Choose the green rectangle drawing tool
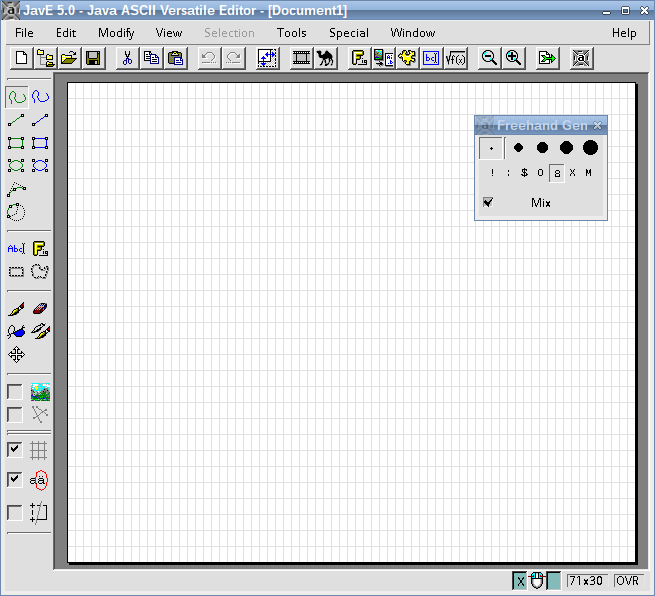This screenshot has width=655, height=596. point(16,143)
